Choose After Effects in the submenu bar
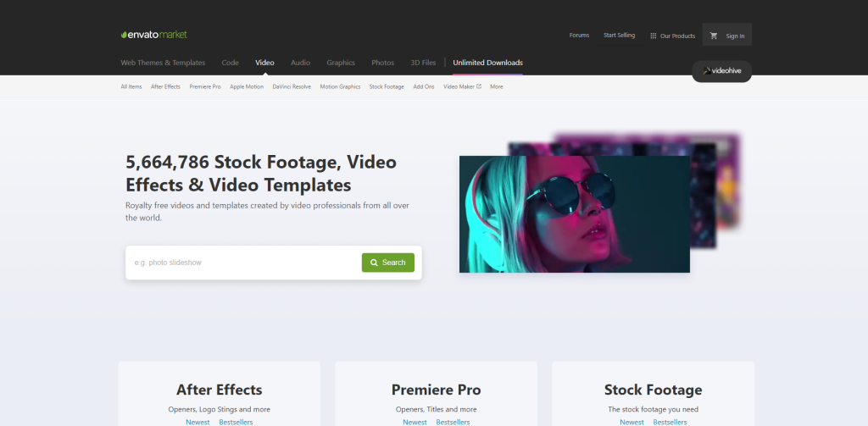The width and height of the screenshot is (868, 426). click(165, 87)
